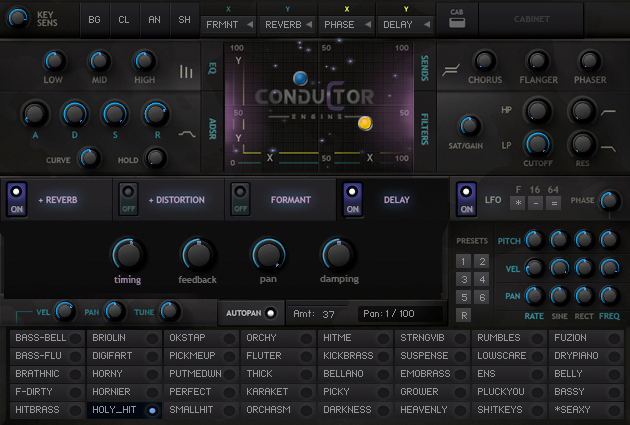Viewport: 630px width, 425px height.
Task: Click the vertical SENDS label tab
Action: [x=424, y=68]
